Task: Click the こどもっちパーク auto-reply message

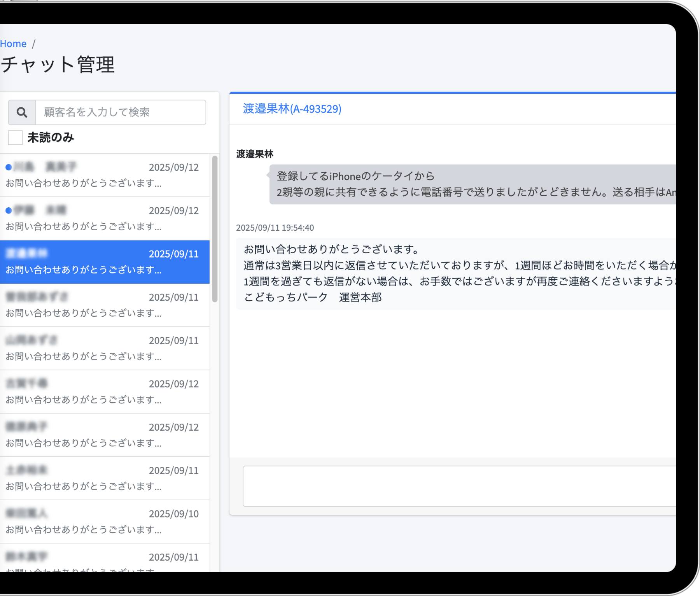Action: tap(455, 273)
